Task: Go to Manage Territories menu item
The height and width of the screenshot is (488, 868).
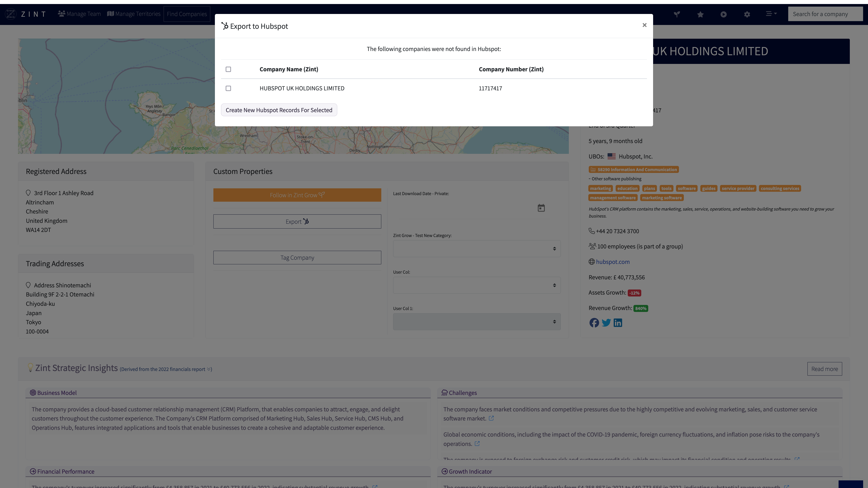Action: [x=134, y=14]
